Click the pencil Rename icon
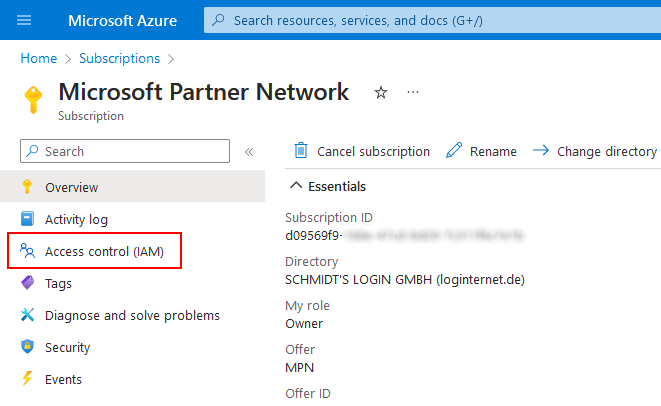 tap(454, 150)
